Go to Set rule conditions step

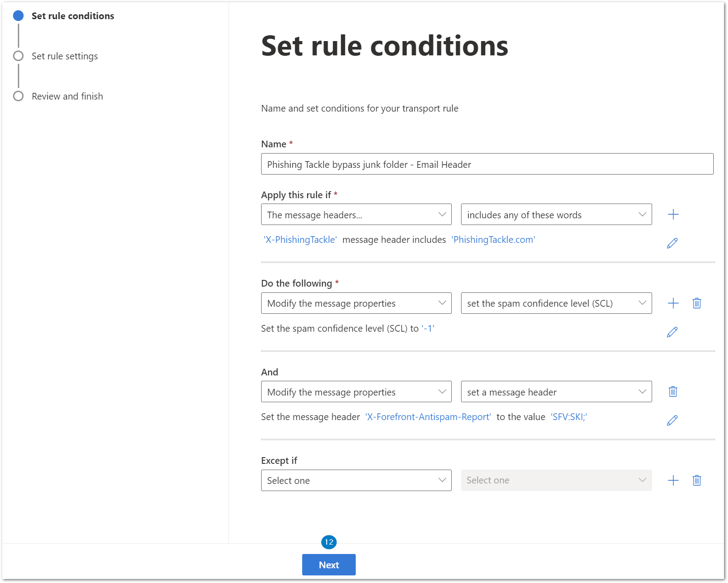click(x=73, y=16)
